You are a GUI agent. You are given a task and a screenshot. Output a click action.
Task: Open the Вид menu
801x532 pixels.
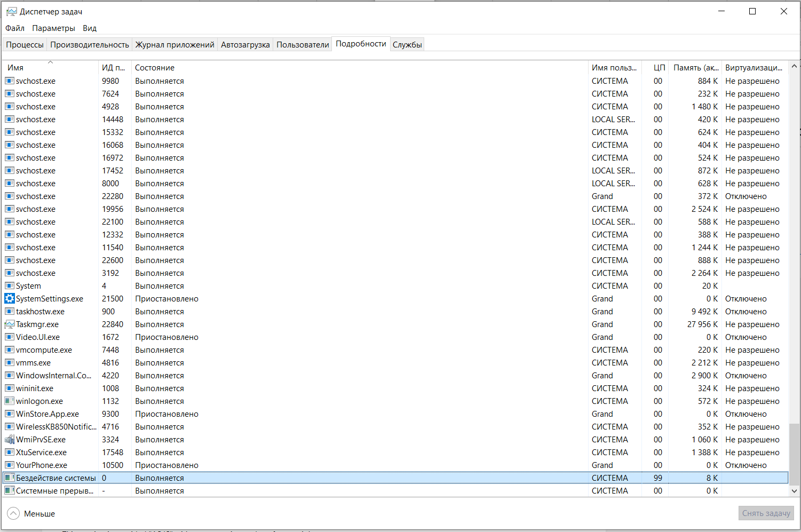[90, 28]
